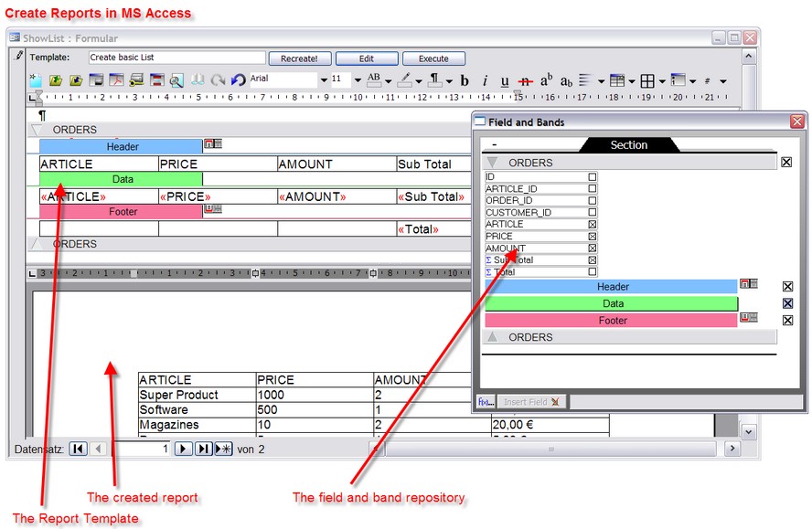Click the bold formatting icon
The width and height of the screenshot is (812, 529).
pyautogui.click(x=465, y=80)
